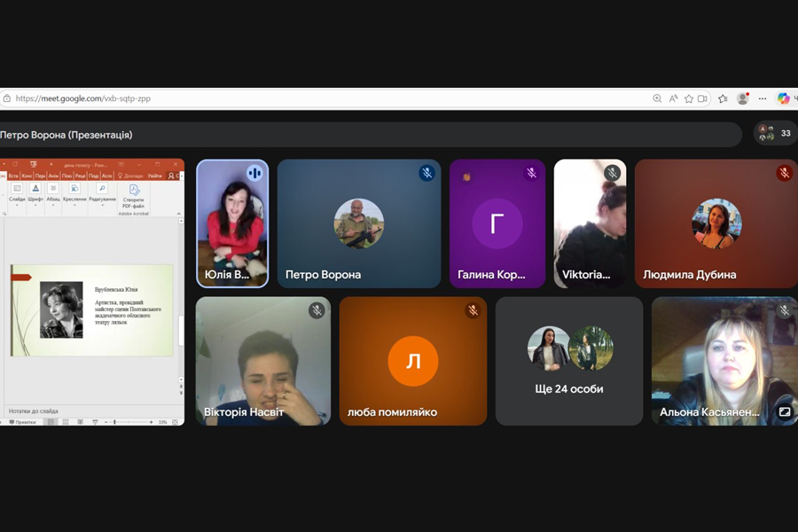Click Увійти sign-in in PowerPoint title area
The height and width of the screenshot is (532, 798).
click(154, 176)
